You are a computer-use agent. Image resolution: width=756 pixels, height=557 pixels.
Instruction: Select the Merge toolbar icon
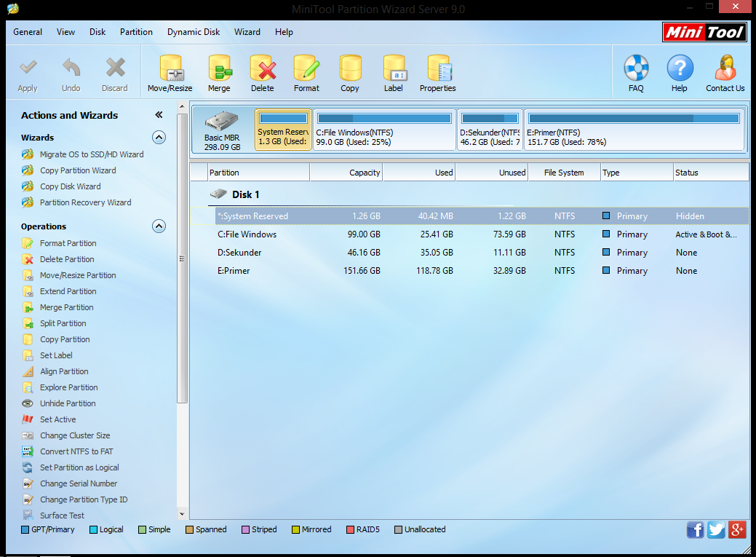pyautogui.click(x=220, y=73)
